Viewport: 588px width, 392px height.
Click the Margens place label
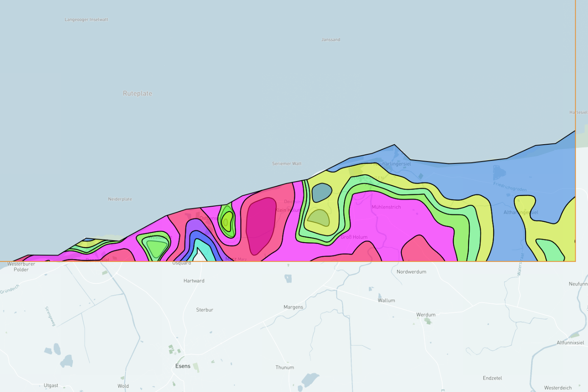click(293, 307)
